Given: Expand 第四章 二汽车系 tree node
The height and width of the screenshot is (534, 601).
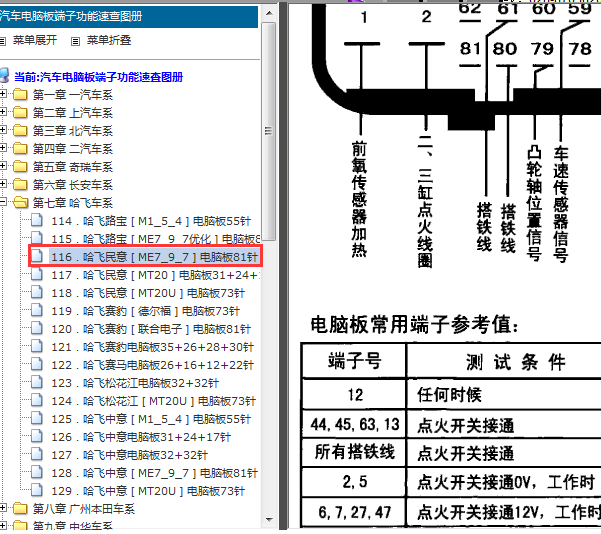Looking at the screenshot, I should tap(3, 148).
